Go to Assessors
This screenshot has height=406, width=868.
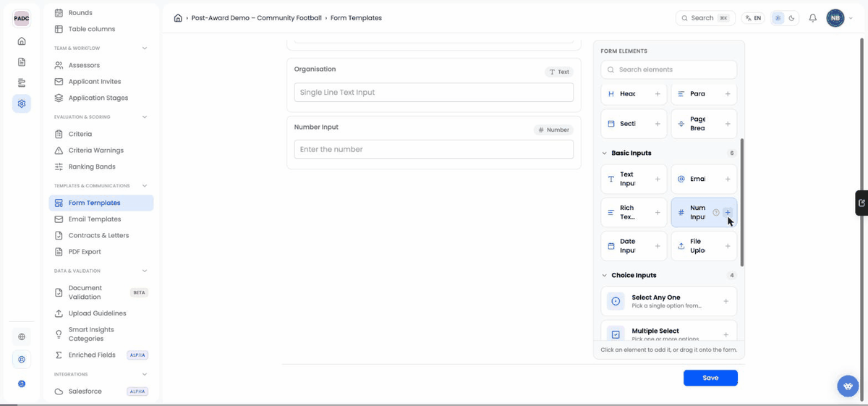pyautogui.click(x=101, y=65)
